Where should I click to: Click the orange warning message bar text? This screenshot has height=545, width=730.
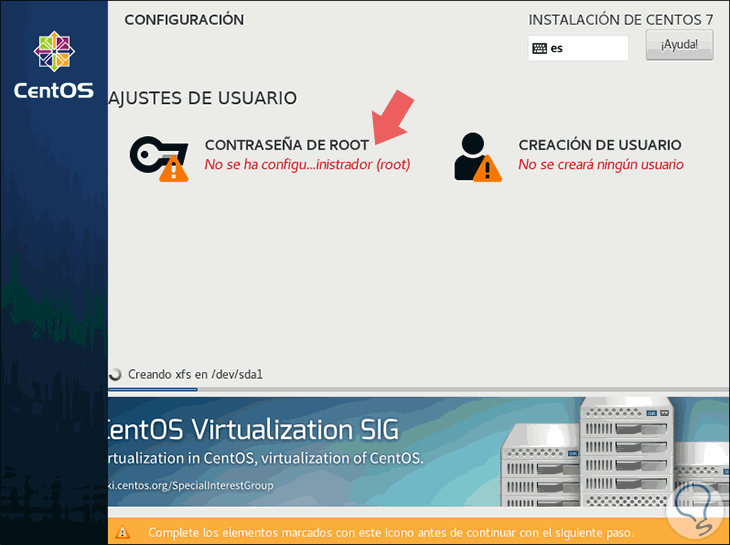click(x=391, y=532)
